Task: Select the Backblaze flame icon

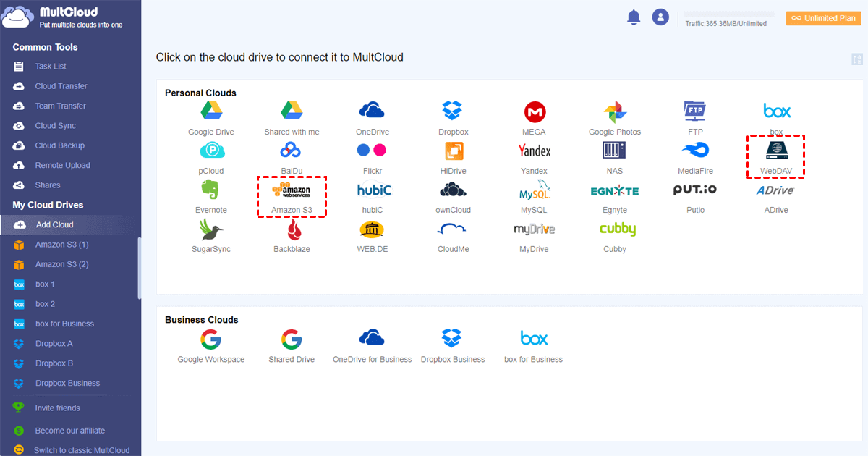Action: pyautogui.click(x=293, y=229)
